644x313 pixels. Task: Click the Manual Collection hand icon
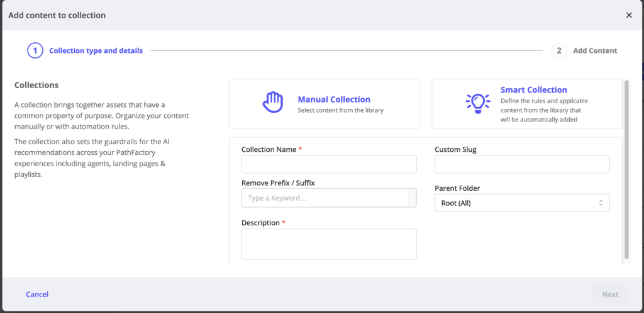click(272, 103)
